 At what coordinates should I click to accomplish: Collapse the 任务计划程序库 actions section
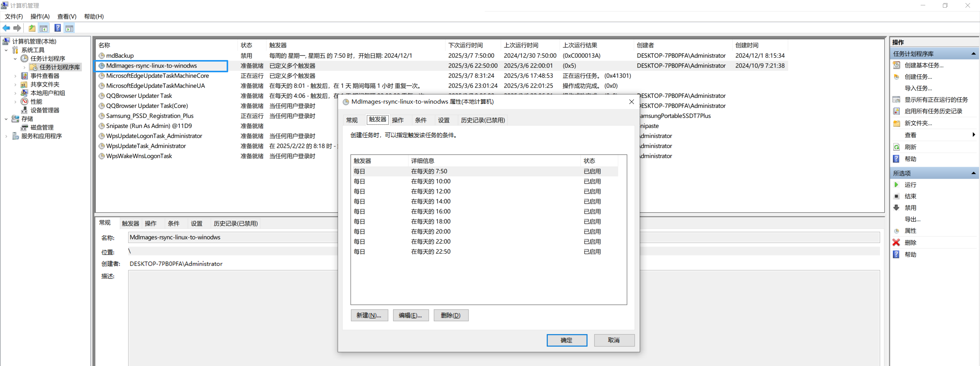(x=973, y=54)
